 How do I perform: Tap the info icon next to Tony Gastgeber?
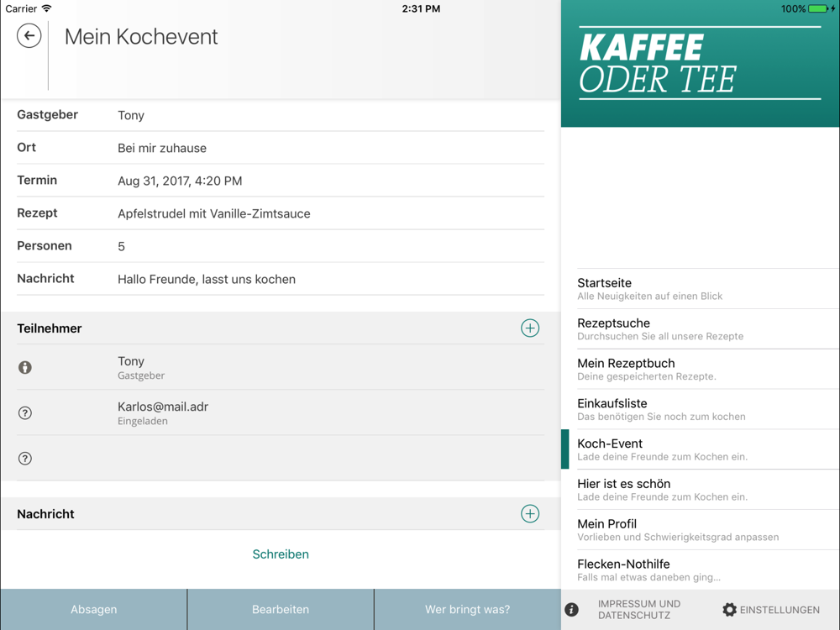click(x=24, y=368)
